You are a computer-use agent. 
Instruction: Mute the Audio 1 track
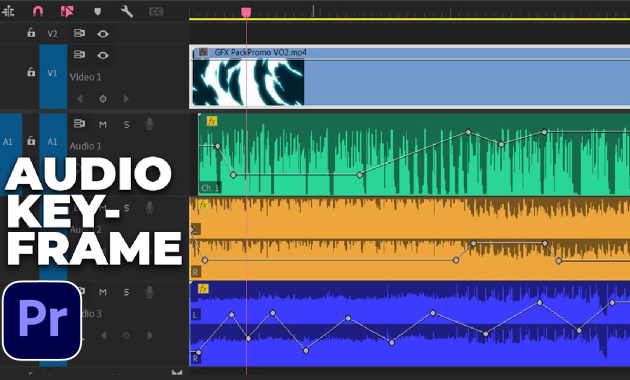[x=102, y=125]
